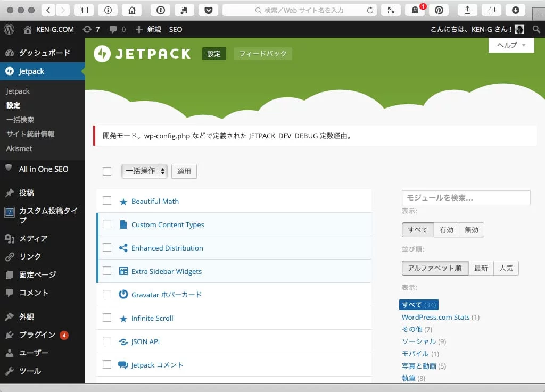Reload the page with the refresh icon
The image size is (545, 392).
370,10
